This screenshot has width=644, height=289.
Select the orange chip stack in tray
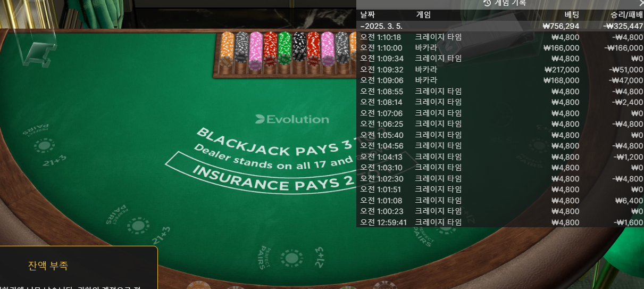coord(228,52)
